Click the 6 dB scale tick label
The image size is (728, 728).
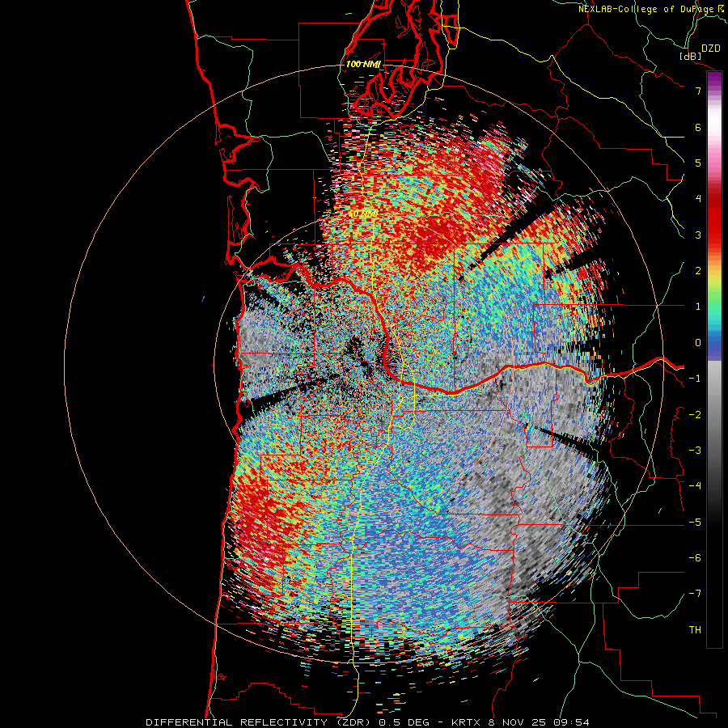(698, 127)
